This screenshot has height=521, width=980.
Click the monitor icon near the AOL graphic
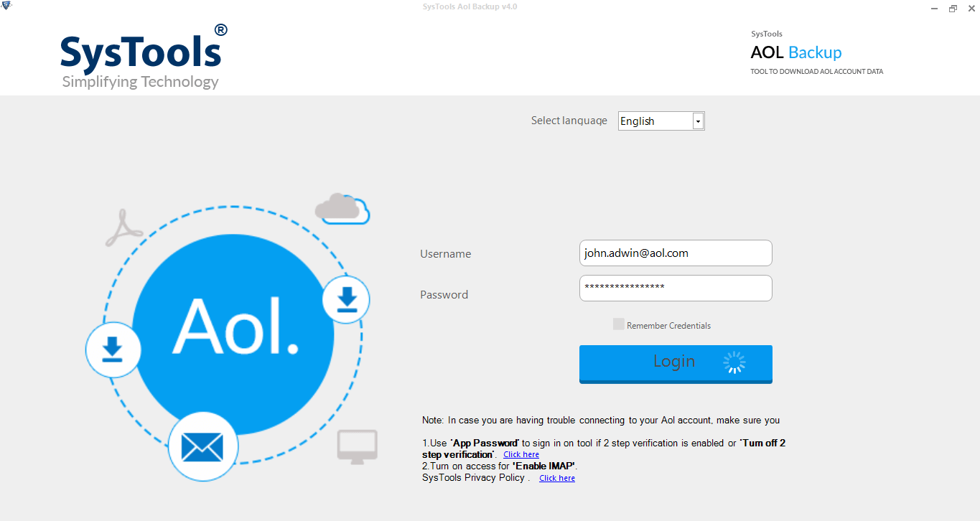pyautogui.click(x=358, y=446)
